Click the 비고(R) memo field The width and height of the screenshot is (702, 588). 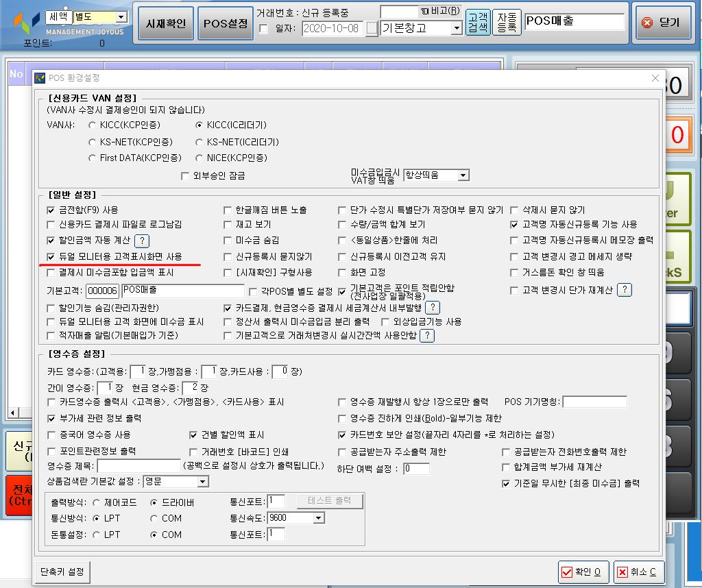pos(399,11)
